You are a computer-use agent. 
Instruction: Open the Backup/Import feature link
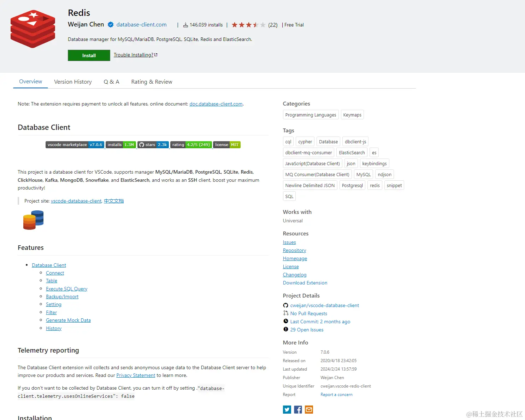click(x=62, y=296)
